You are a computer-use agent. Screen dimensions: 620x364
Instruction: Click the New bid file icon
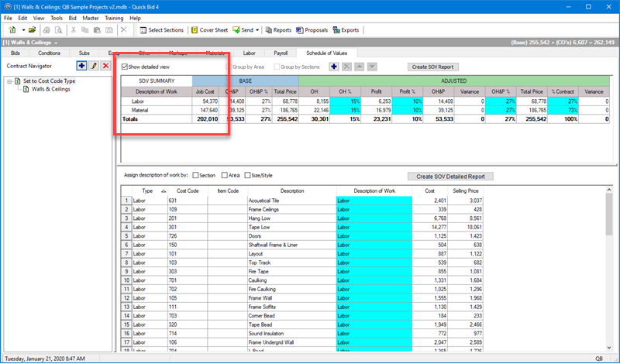coord(12,30)
